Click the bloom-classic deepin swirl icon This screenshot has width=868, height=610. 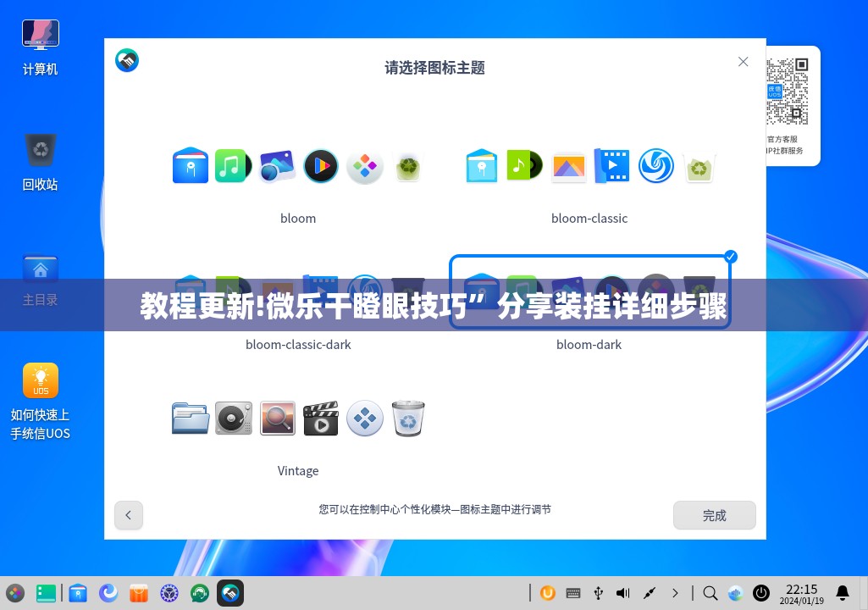pyautogui.click(x=656, y=166)
